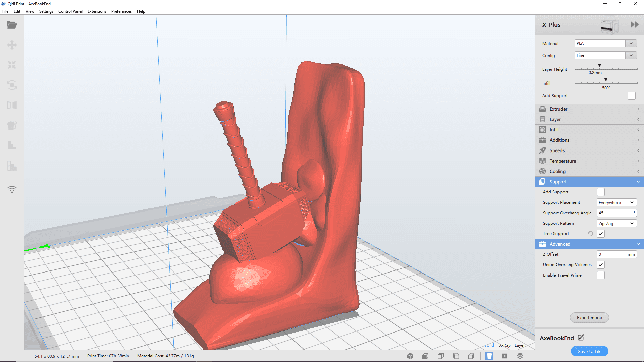644x362 pixels.
Task: Click the Save to File button
Action: [x=589, y=351]
